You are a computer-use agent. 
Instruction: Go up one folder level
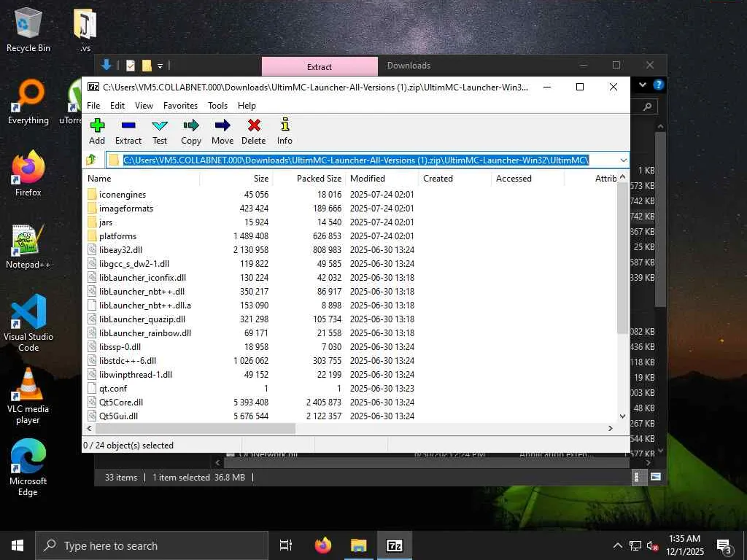(91, 160)
